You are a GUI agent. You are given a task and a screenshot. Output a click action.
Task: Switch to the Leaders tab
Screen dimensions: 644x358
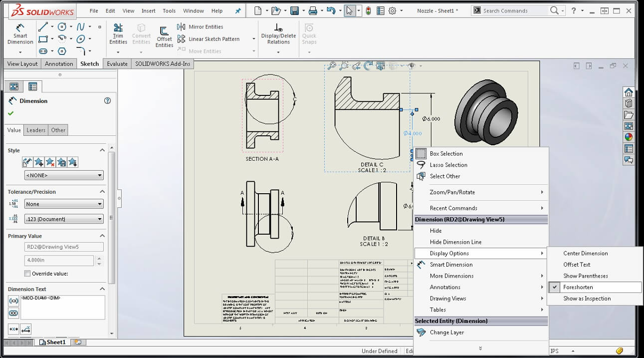(36, 130)
